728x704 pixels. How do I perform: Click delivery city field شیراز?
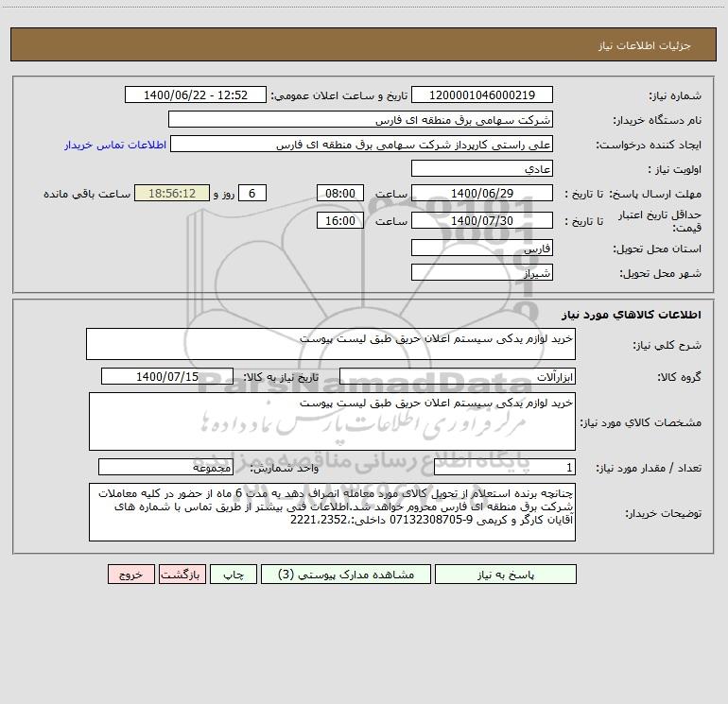coord(482,272)
